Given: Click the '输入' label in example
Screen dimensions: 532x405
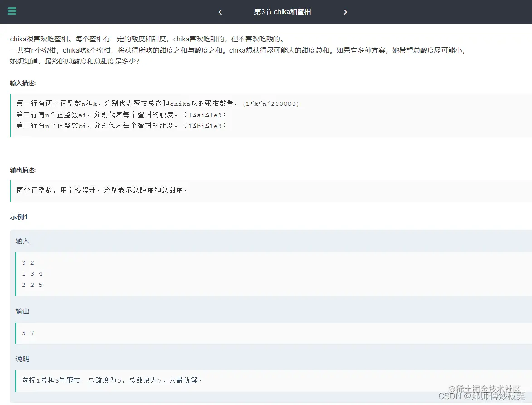Looking at the screenshot, I should 22,241.
